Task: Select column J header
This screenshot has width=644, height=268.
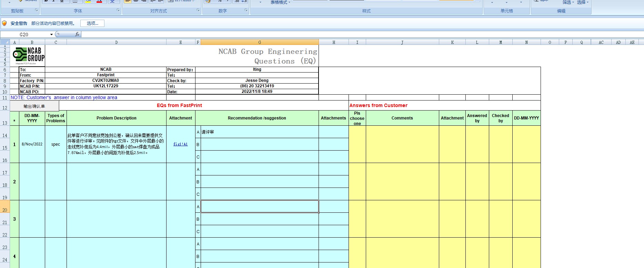Action: (x=402, y=42)
